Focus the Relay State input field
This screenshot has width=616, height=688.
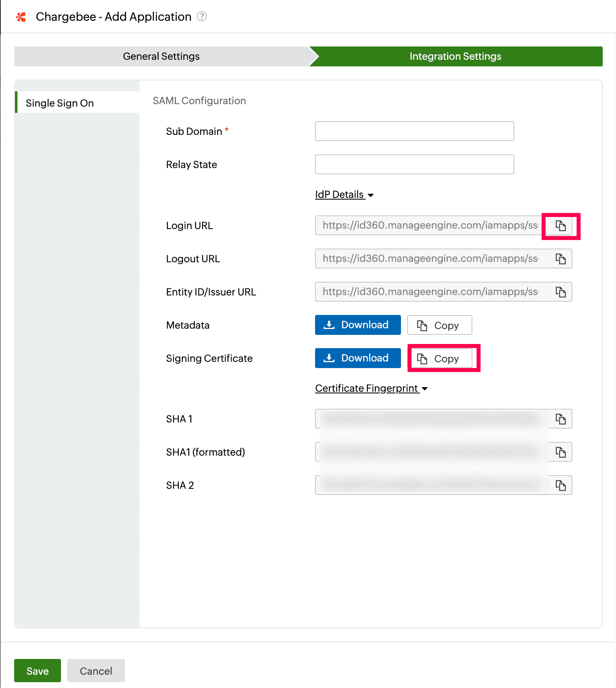click(x=414, y=164)
